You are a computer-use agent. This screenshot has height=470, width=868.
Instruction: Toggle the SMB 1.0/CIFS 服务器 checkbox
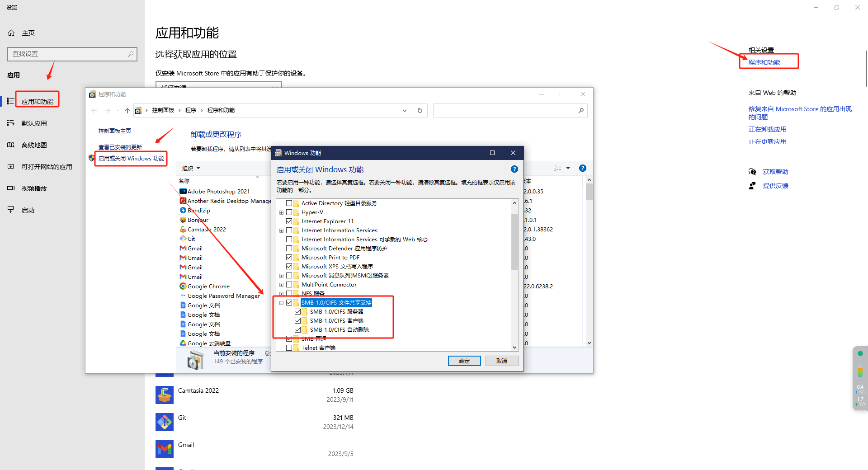pyautogui.click(x=297, y=312)
